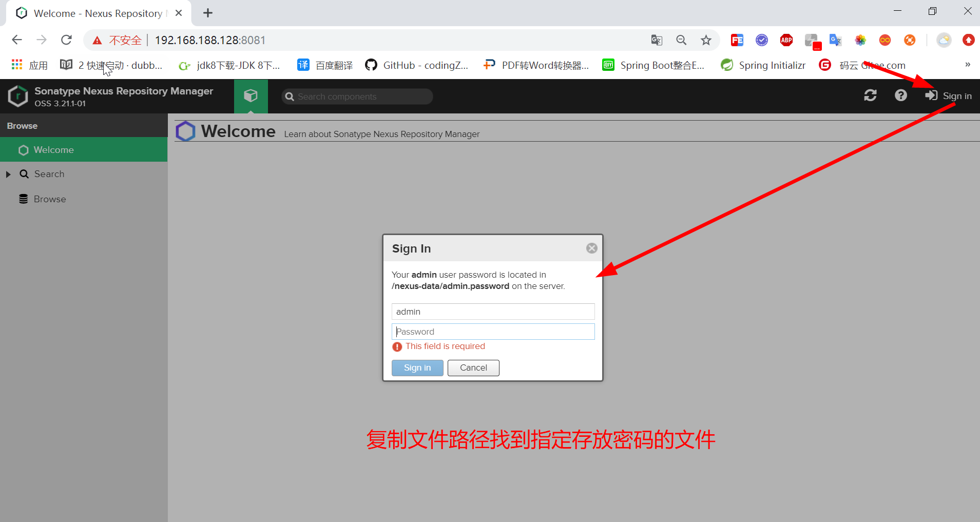Click the Password field

click(493, 332)
